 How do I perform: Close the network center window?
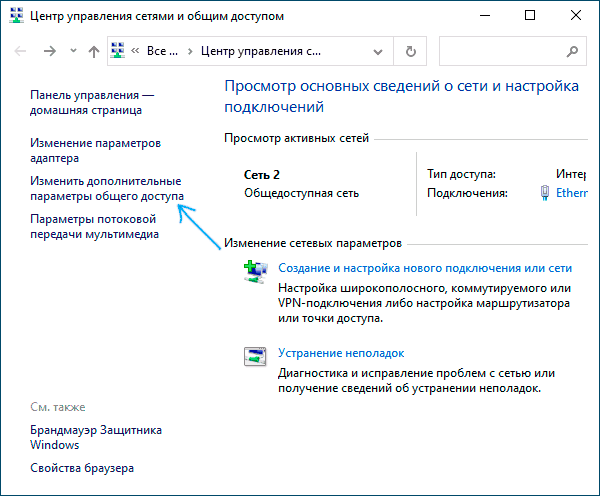click(x=576, y=15)
